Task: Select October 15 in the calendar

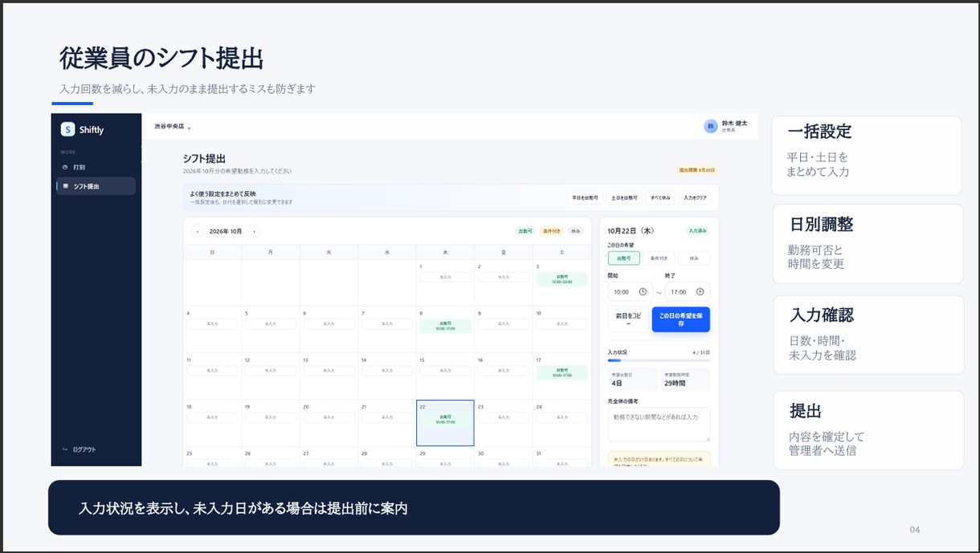Action: tap(445, 376)
